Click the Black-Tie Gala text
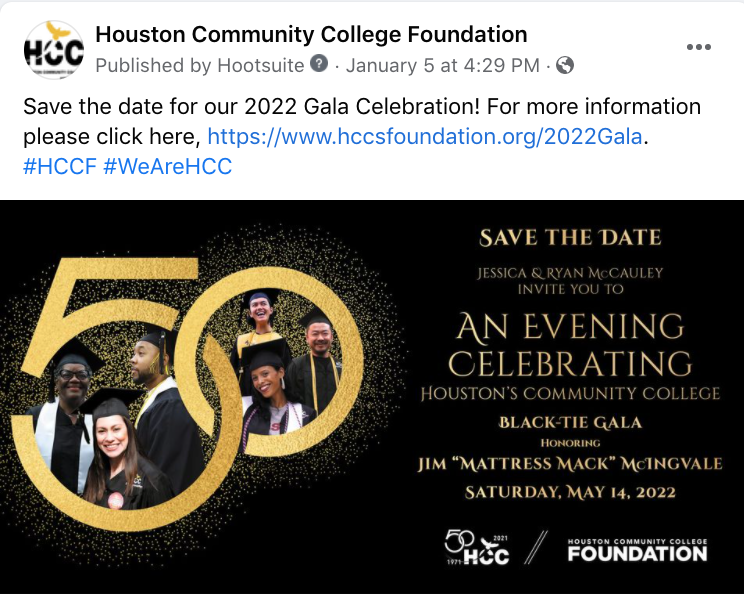 (570, 422)
